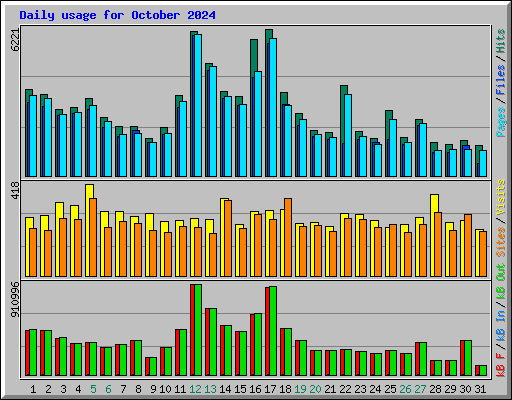Viewport: 512px width, 400px height.
Task: Click the cyan Pages bar for day 22
Action: pyautogui.click(x=348, y=135)
